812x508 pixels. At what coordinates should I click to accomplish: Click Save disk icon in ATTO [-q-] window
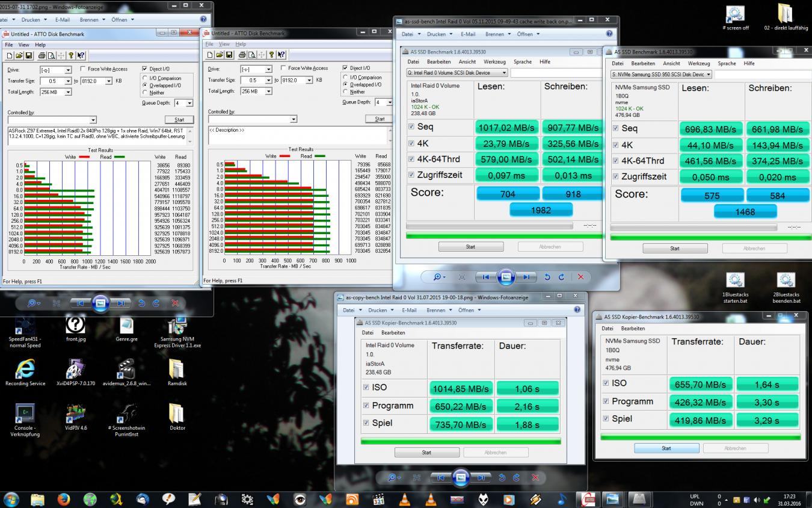pos(29,55)
